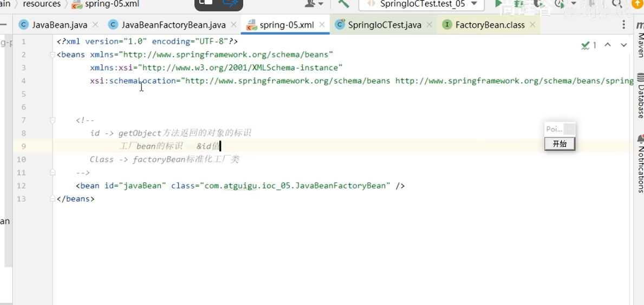644x305 pixels.
Task: Click the Profile run icon with clock
Action: [x=558, y=4]
